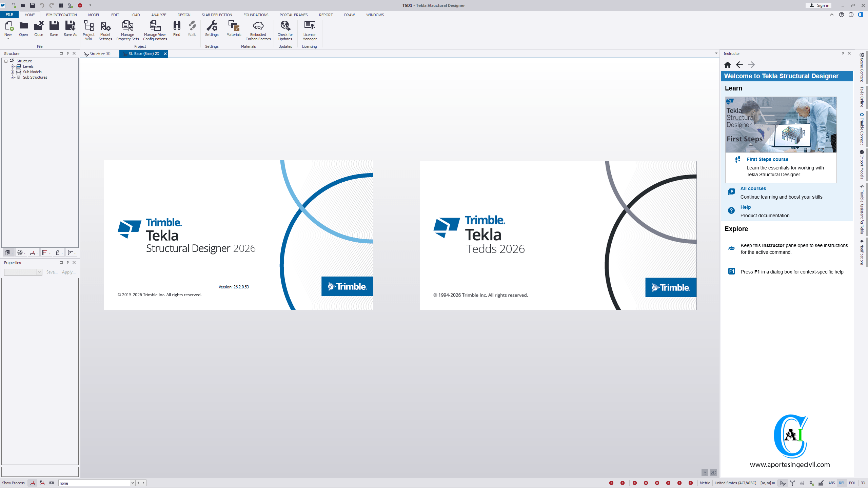Open the Scene Content side tab
Viewport: 868px width, 488px height.
[862, 67]
